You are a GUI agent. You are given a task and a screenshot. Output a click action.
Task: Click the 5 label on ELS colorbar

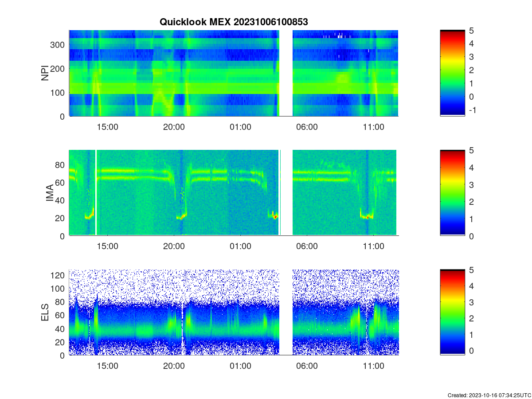[x=471, y=270]
